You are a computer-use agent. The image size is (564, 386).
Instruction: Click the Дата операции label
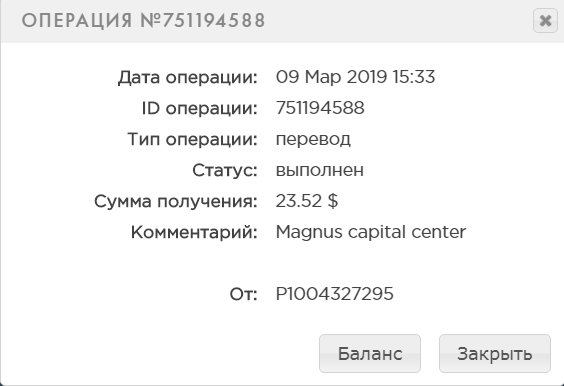tap(188, 77)
